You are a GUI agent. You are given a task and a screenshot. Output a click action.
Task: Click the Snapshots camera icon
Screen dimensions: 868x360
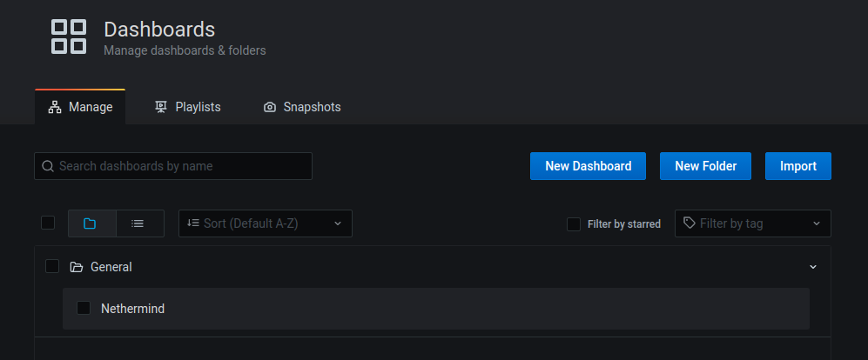[x=270, y=107]
